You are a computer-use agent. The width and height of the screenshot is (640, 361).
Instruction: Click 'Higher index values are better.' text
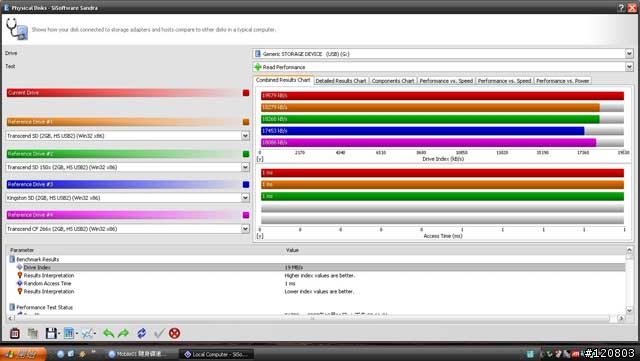click(x=320, y=276)
